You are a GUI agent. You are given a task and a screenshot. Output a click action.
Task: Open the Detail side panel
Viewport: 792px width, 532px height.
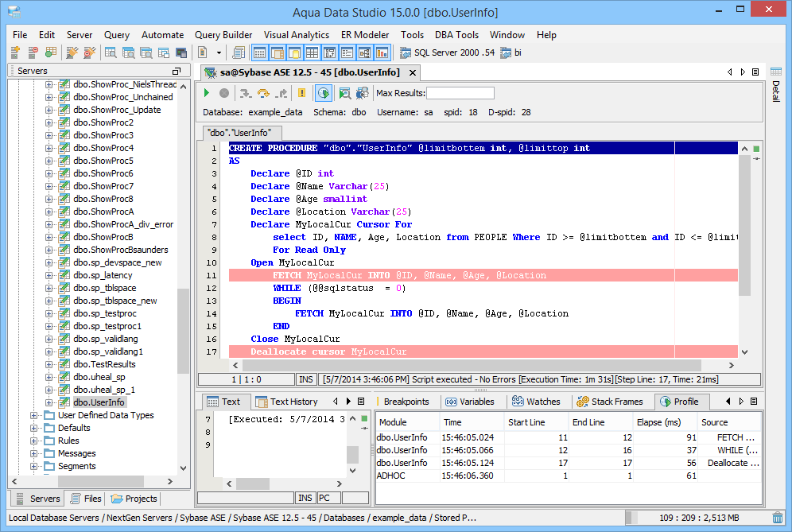(776, 83)
